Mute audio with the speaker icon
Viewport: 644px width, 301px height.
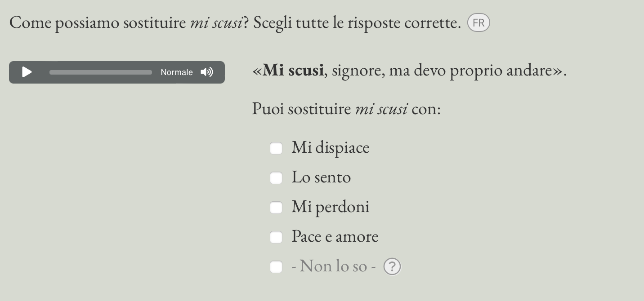coord(207,72)
